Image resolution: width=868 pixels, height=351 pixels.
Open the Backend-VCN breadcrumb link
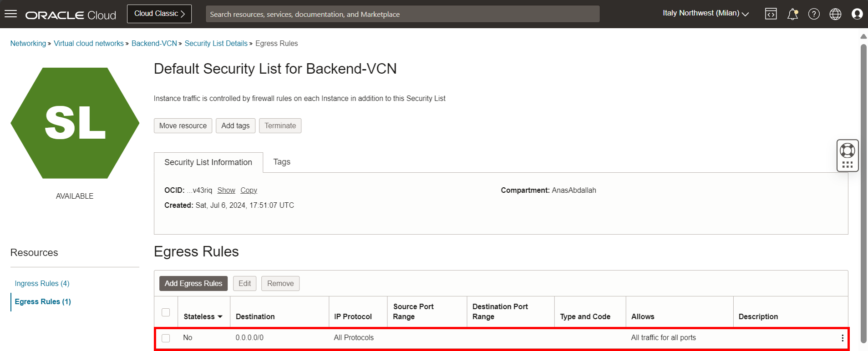[154, 43]
